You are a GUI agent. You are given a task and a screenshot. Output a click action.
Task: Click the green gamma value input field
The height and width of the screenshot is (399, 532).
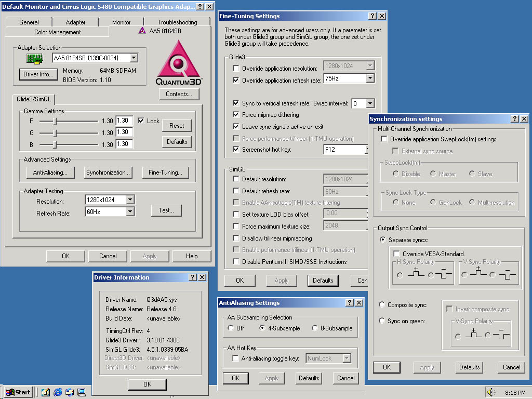tap(124, 132)
